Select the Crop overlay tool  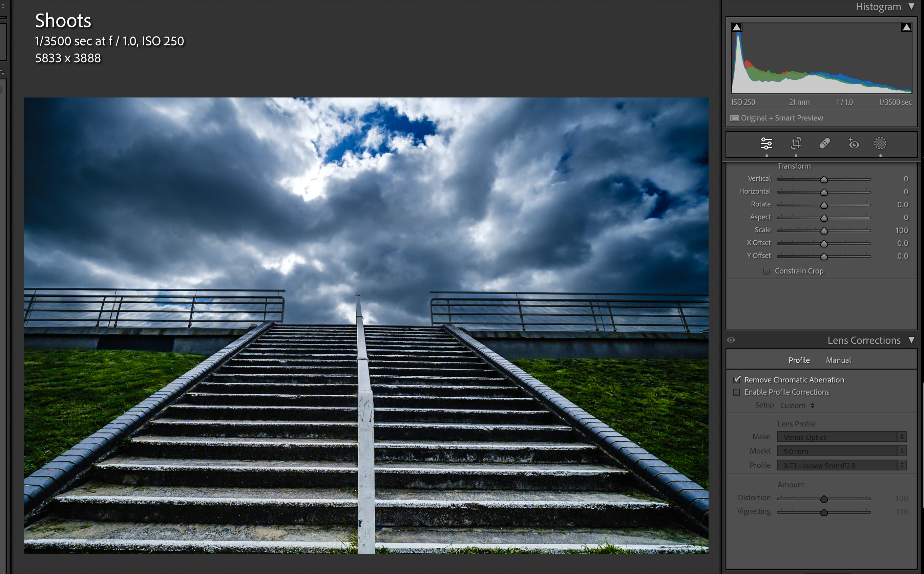796,144
